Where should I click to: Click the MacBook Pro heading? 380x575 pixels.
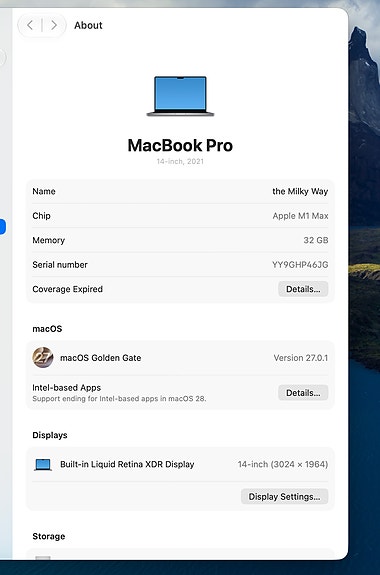(180, 146)
